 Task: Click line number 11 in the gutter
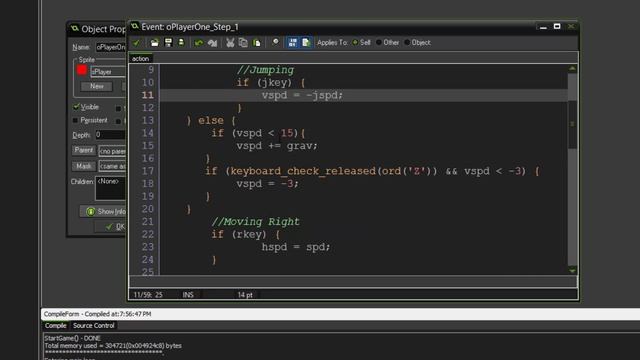coord(148,95)
